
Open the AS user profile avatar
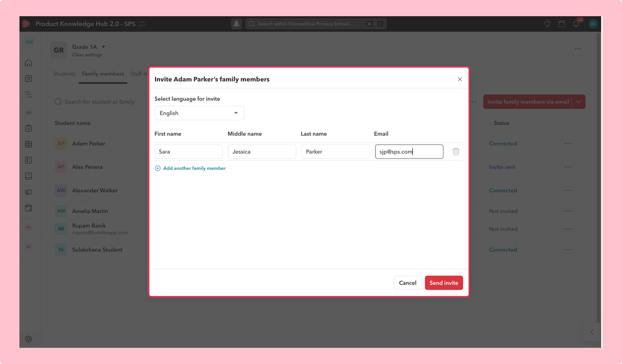593,24
